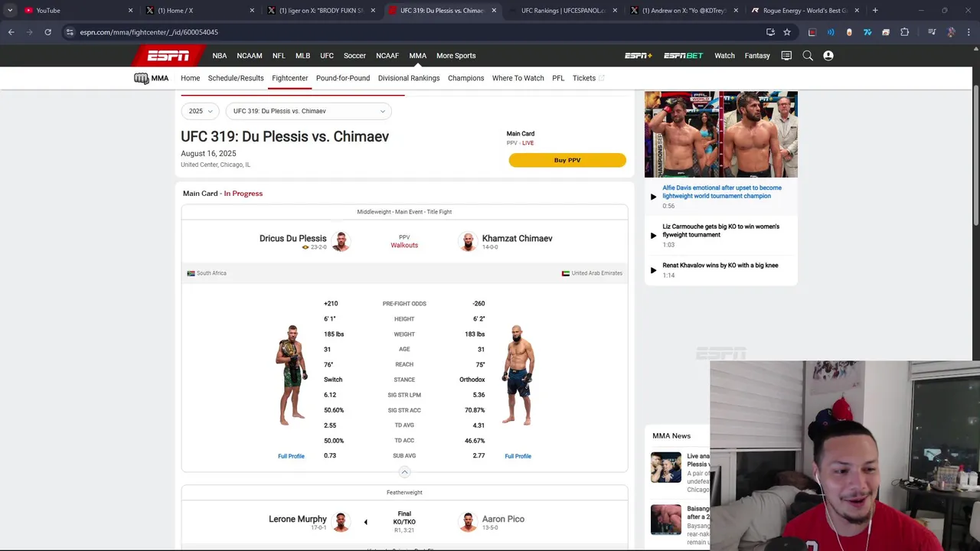The height and width of the screenshot is (551, 980).
Task: Click the ESPN scores ticker icon
Action: pyautogui.click(x=786, y=56)
